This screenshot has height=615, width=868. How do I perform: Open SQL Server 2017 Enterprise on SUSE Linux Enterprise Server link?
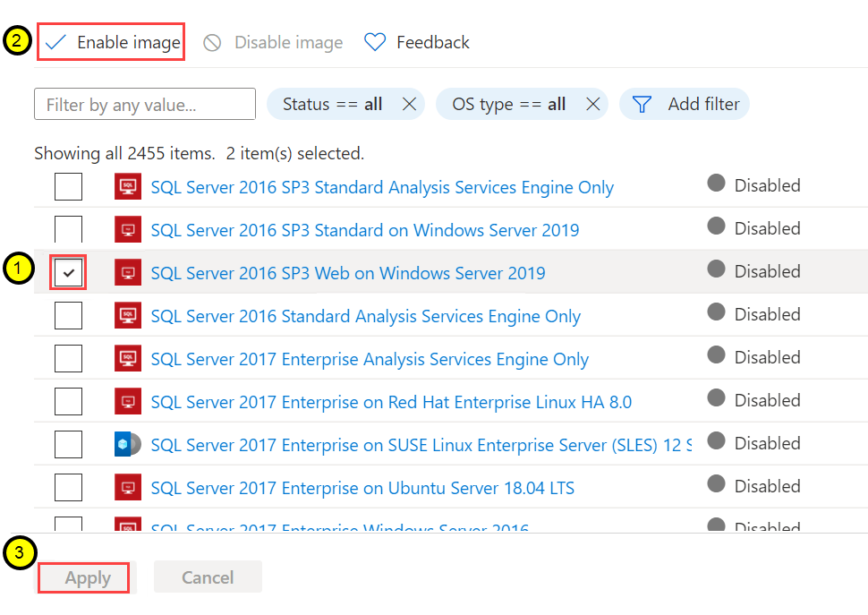pyautogui.click(x=421, y=445)
